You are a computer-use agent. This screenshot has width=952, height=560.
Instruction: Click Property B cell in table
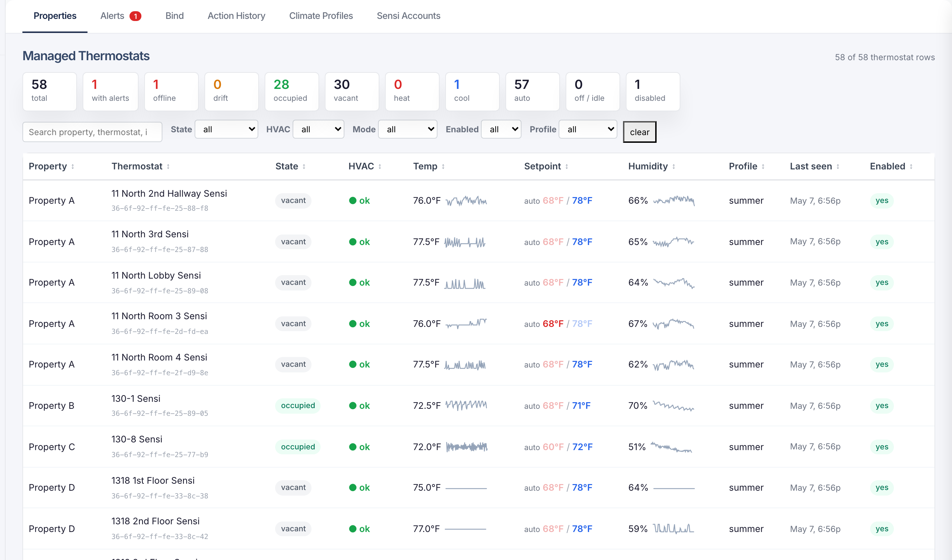[x=51, y=406]
